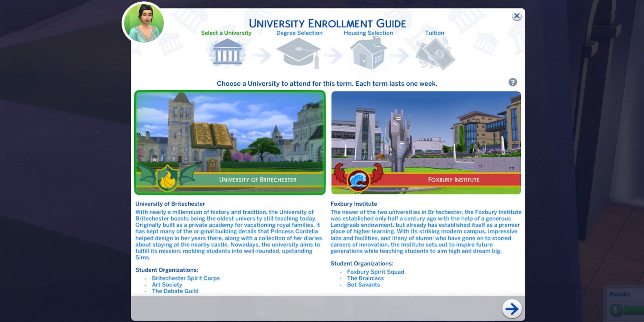Screen dimensions: 644x322
Task: Click the Tuition step label
Action: point(434,33)
